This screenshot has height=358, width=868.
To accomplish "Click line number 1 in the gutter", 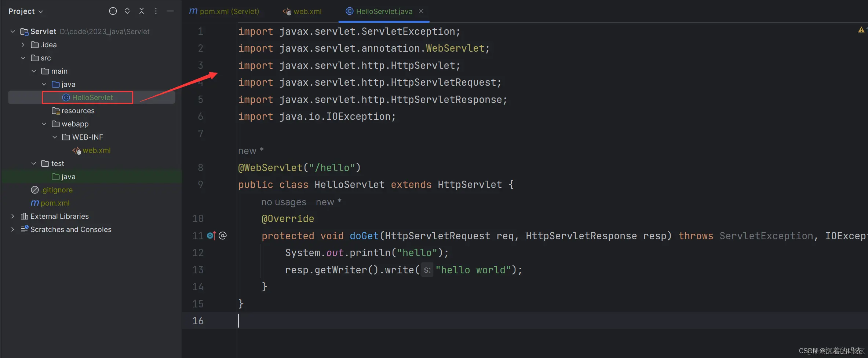I will click(200, 32).
